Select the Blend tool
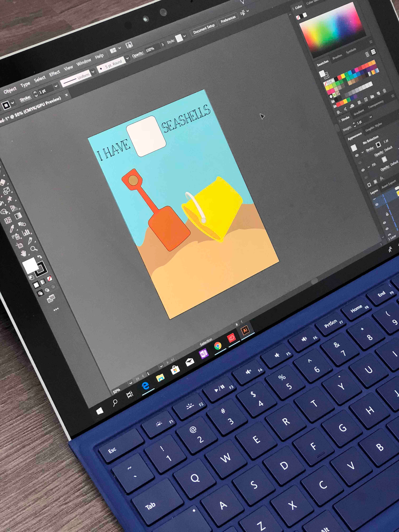Screen dimensions: 399x532 (x=22, y=224)
